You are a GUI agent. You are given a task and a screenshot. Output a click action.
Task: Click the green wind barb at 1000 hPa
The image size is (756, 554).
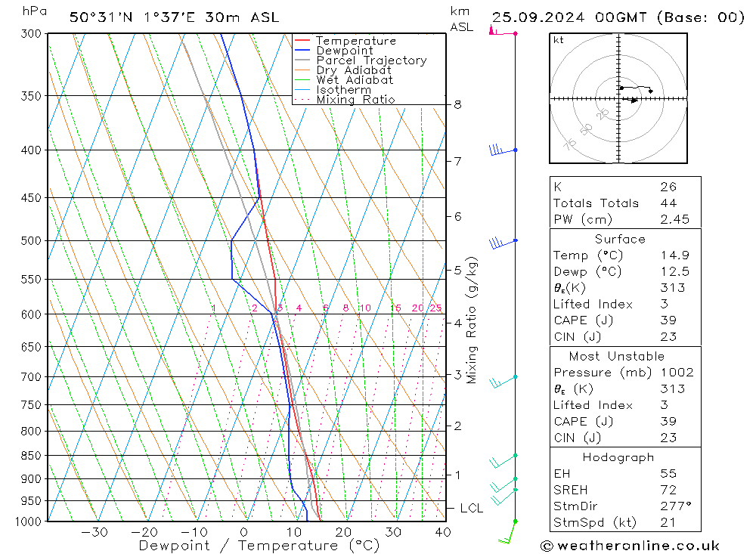(x=508, y=531)
